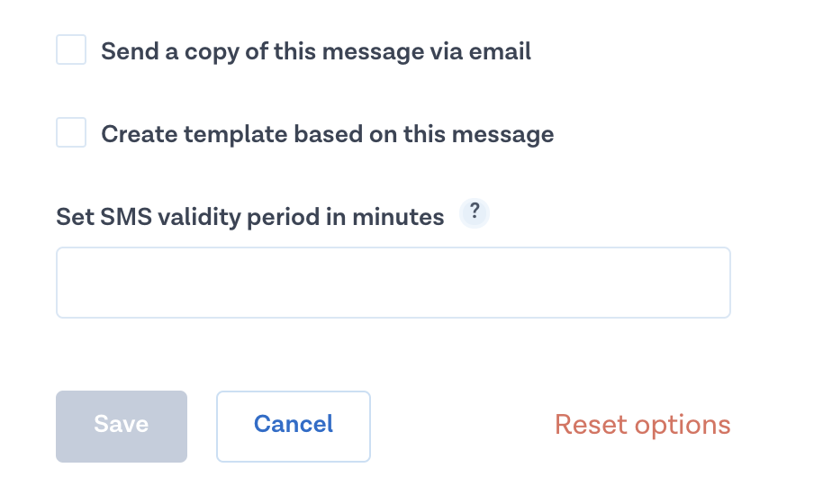This screenshot has width=814, height=504.
Task: Enable sending a copy via email
Action: tap(71, 50)
